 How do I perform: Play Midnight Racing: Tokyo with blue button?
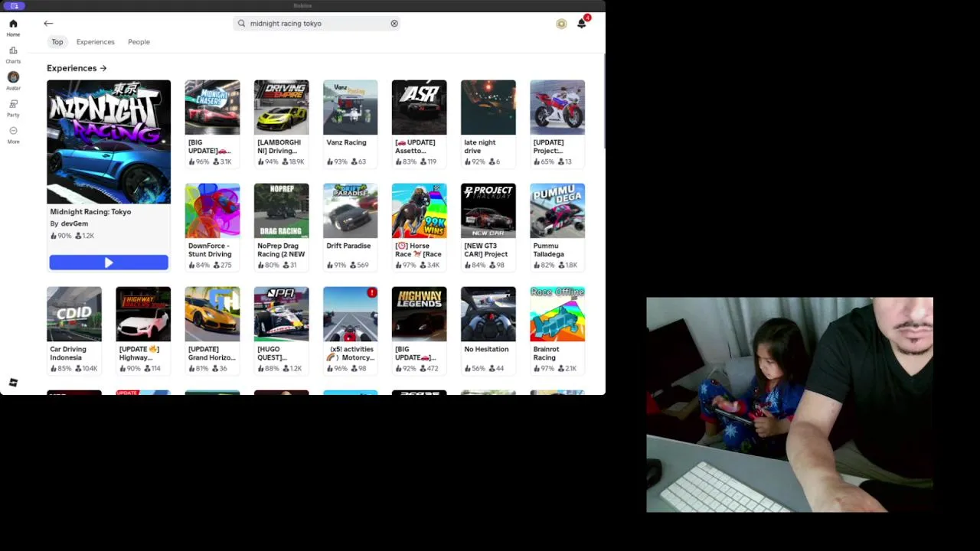[109, 262]
